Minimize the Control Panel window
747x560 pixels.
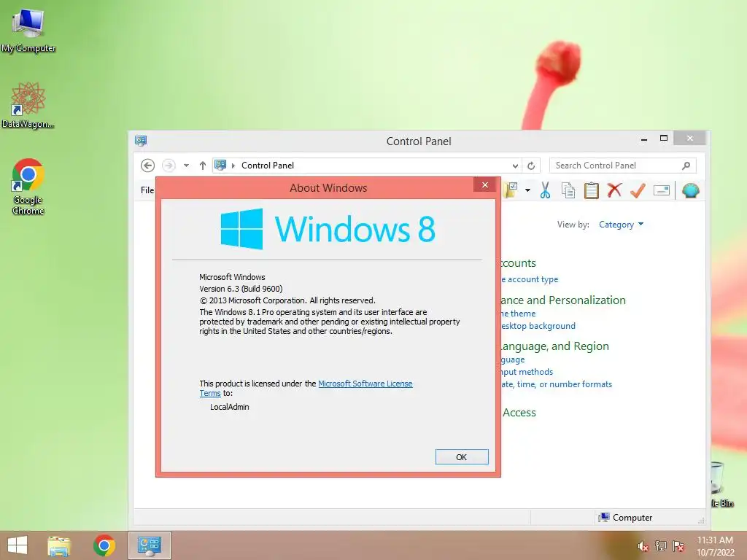pyautogui.click(x=644, y=139)
